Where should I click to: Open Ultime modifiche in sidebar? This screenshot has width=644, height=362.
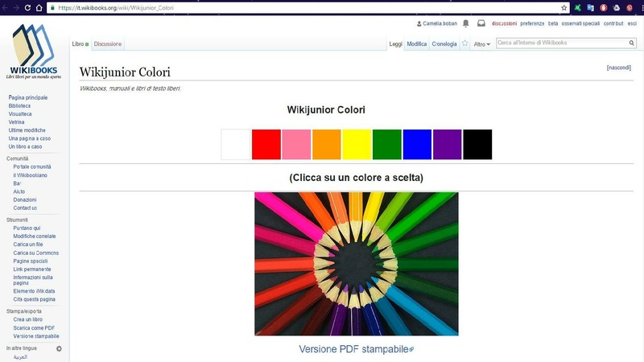pyautogui.click(x=27, y=130)
